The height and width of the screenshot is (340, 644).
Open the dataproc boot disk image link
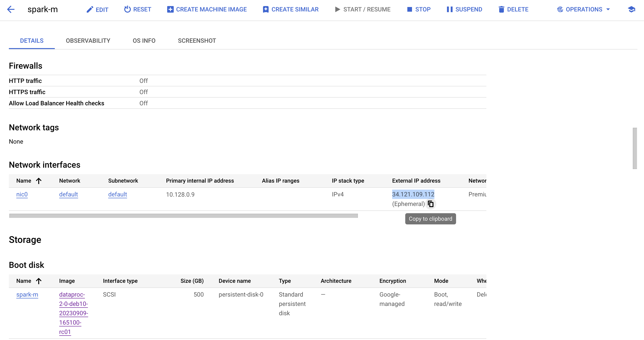[73, 313]
